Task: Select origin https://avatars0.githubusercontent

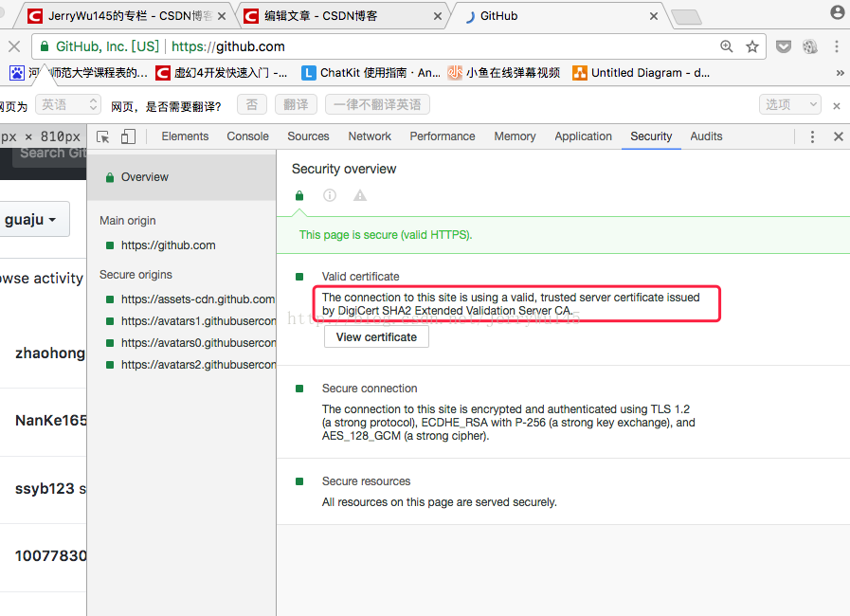Action: 190,343
